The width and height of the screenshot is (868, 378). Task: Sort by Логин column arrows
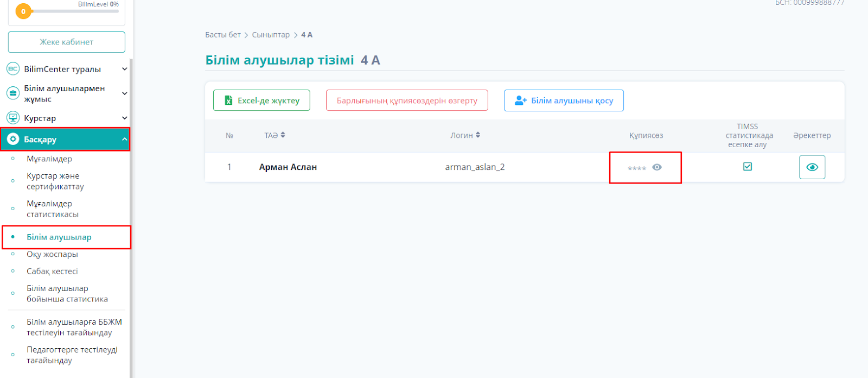click(x=478, y=135)
